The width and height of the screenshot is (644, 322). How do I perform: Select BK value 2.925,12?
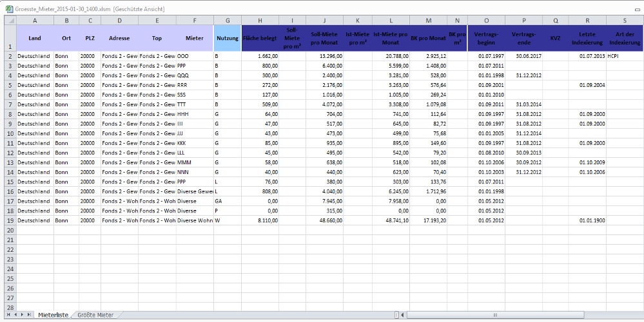(x=429, y=56)
